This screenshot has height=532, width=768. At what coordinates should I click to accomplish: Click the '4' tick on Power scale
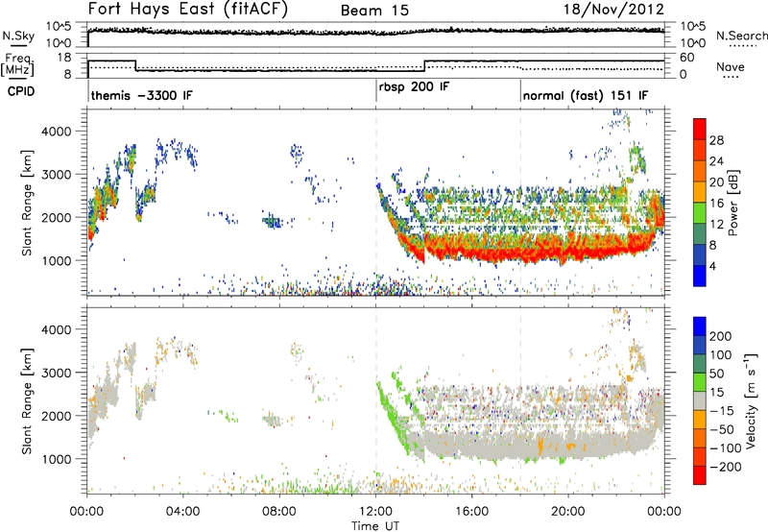click(x=712, y=266)
